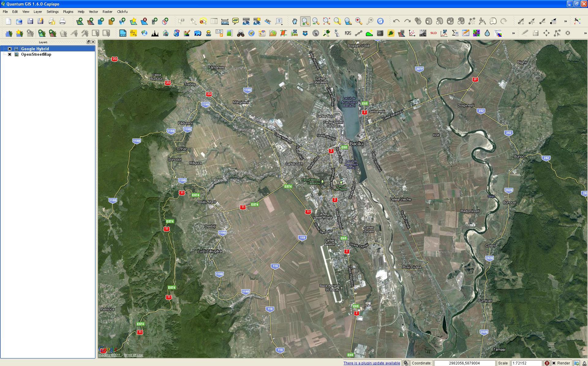This screenshot has width=588, height=366.
Task: Toggle extents and mouse position display
Action: tap(406, 363)
